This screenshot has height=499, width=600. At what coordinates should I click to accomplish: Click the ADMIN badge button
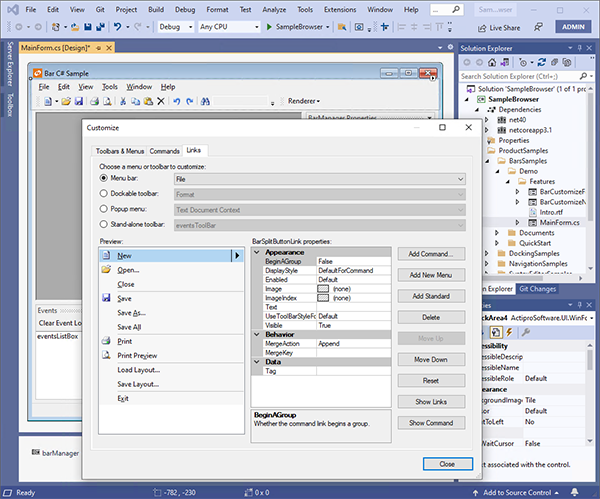point(573,27)
